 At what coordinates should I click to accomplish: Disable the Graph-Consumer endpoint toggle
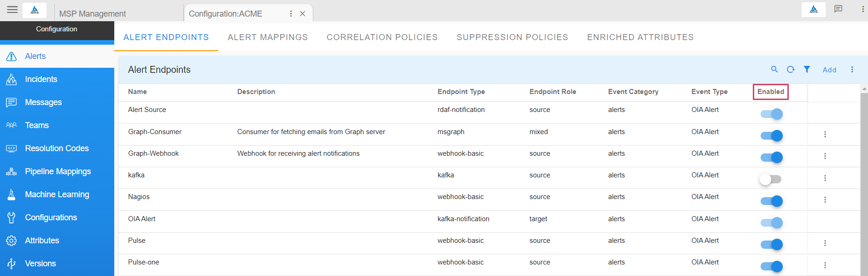click(771, 135)
